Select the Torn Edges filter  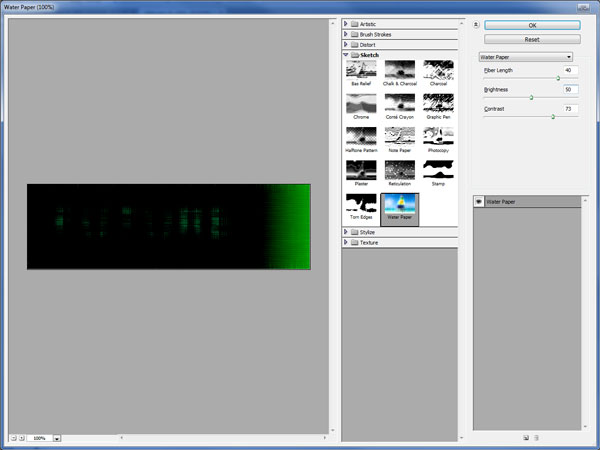coord(361,206)
